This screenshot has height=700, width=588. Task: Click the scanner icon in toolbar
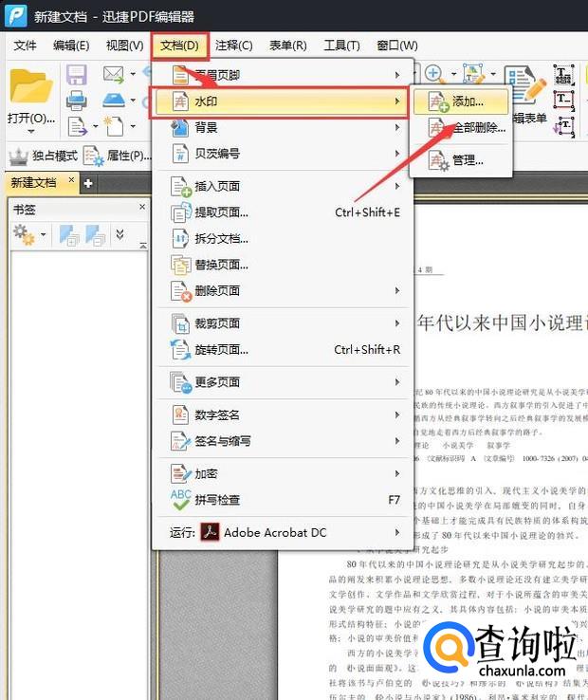click(x=114, y=100)
